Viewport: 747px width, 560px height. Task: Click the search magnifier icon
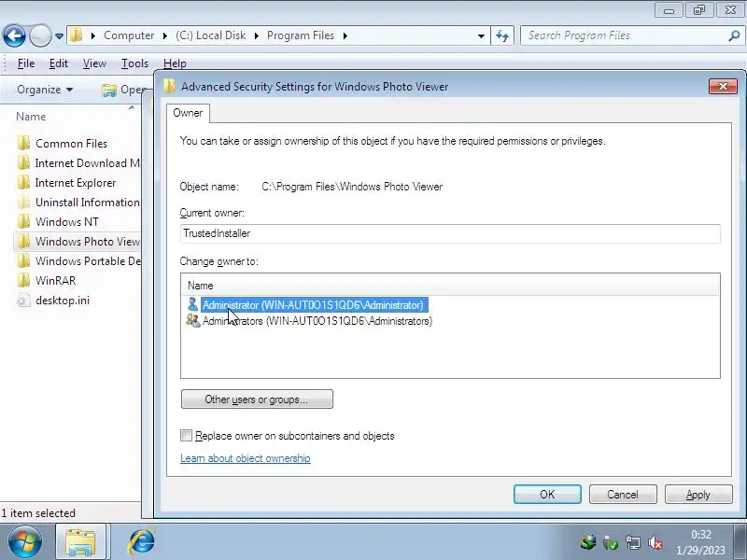(734, 35)
